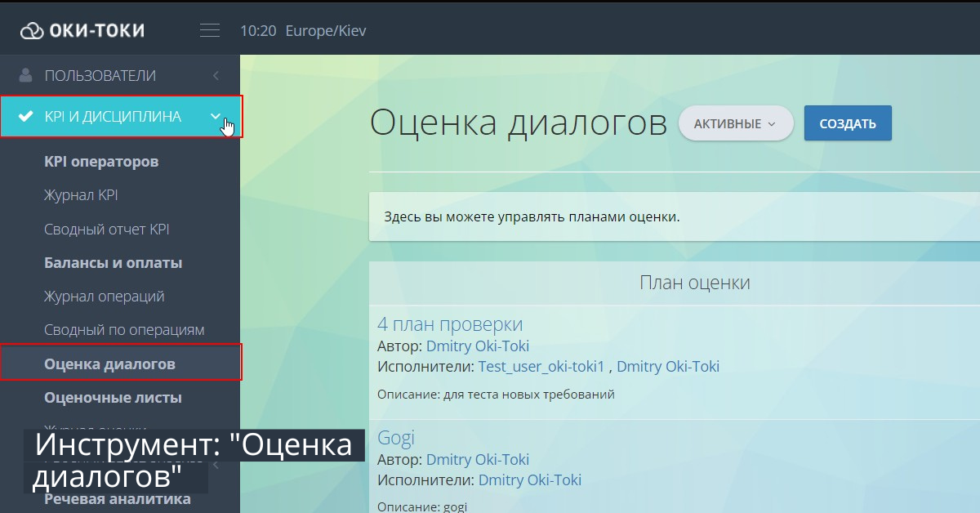Click author Dmitry Oki-Toki of 4 план проверки
The height and width of the screenshot is (513, 980).
(478, 346)
